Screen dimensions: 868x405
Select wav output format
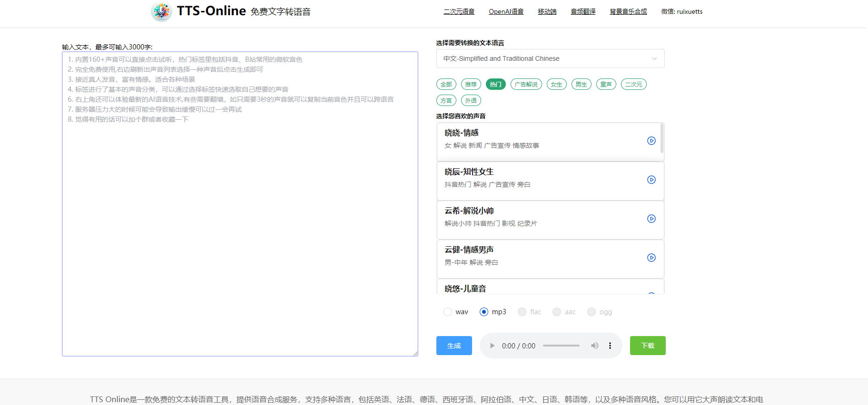coord(448,312)
